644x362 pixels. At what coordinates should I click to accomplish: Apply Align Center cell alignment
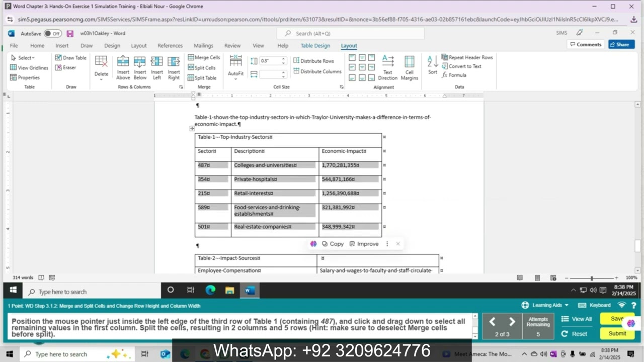tap(362, 67)
